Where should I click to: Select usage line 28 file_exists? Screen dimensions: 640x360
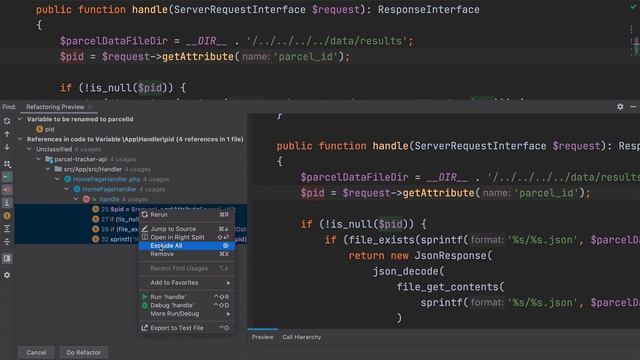[131, 229]
